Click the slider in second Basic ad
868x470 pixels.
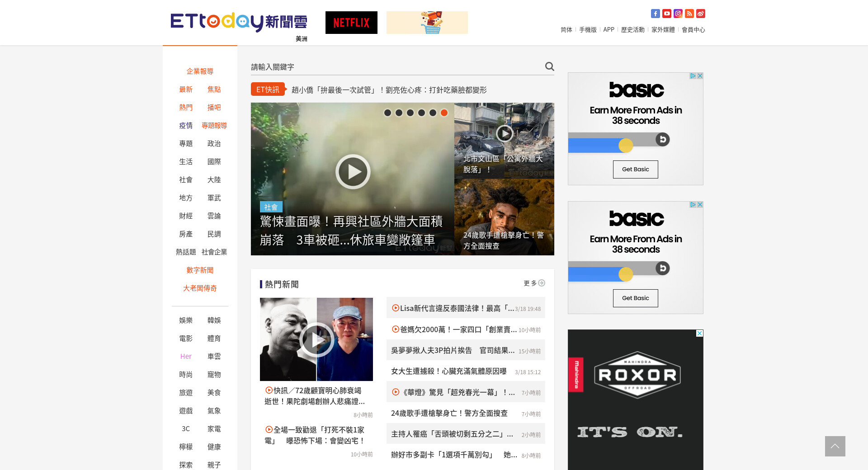tap(626, 274)
